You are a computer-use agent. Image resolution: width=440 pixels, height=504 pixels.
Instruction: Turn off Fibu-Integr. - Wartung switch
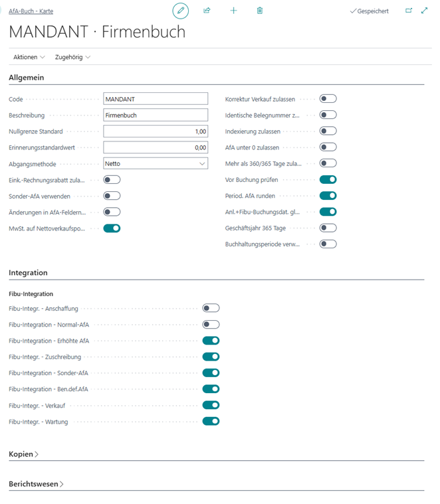(x=211, y=421)
